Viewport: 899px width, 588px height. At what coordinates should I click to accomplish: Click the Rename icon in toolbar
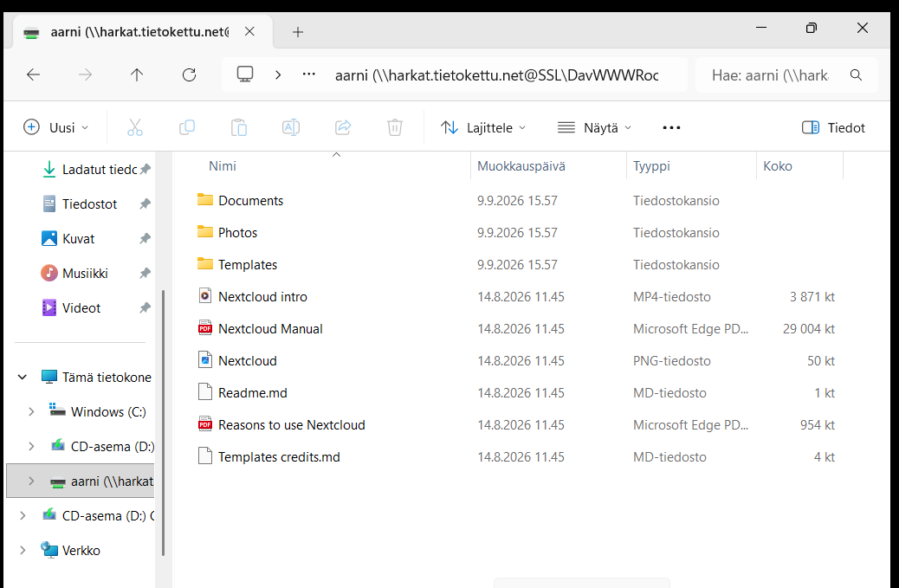291,127
